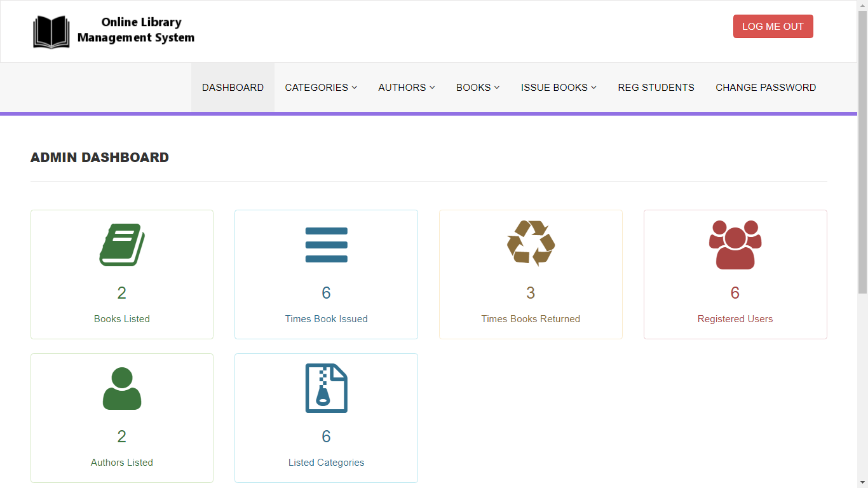
Task: Select CHANGE PASSWORD in the menu
Action: (766, 87)
